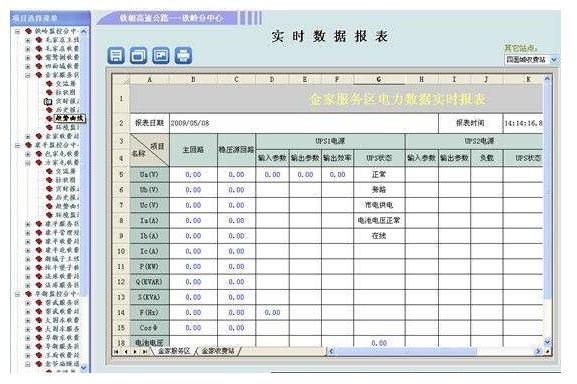Click the horizontal scrollbar right arrow
Image resolution: width=577 pixels, height=384 pixels.
[x=538, y=352]
